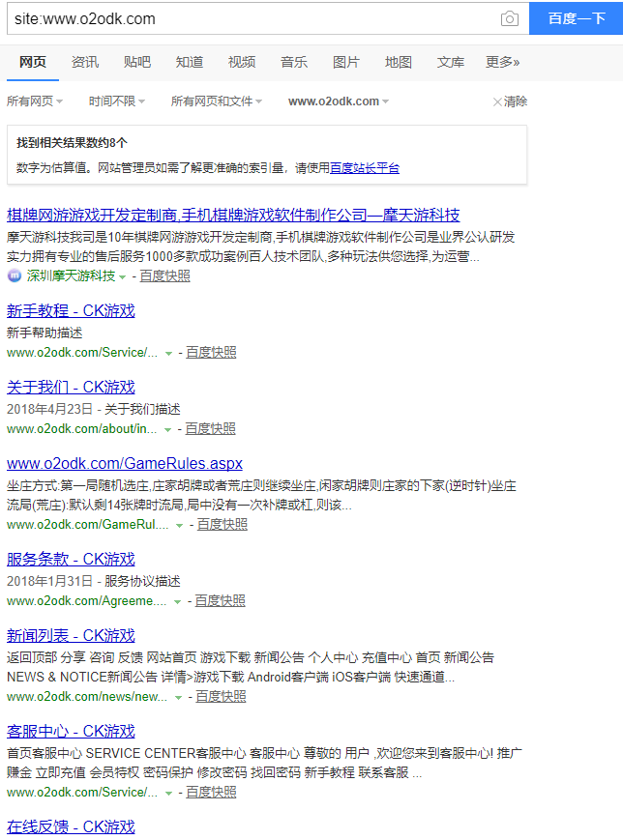
Task: Click the www.o2odk.com/Agreeme... URL
Action: click(x=86, y=601)
